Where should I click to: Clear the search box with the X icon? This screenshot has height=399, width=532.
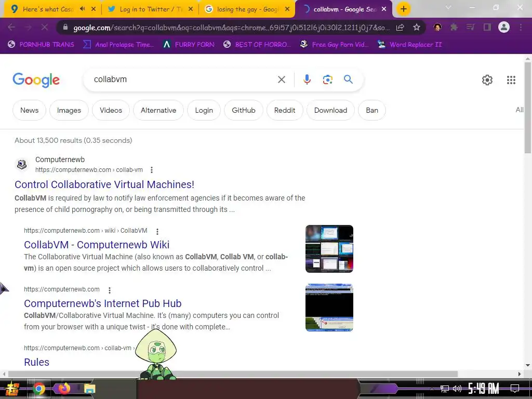tap(281, 79)
